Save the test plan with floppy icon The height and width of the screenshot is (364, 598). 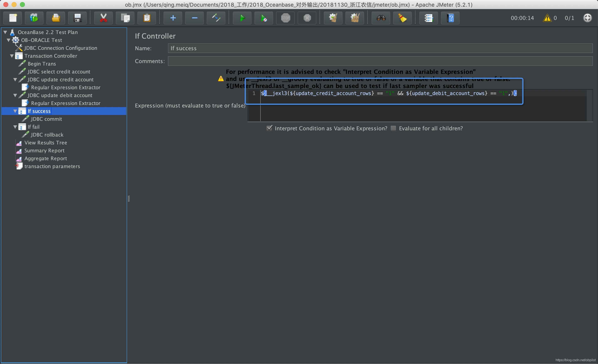[77, 18]
